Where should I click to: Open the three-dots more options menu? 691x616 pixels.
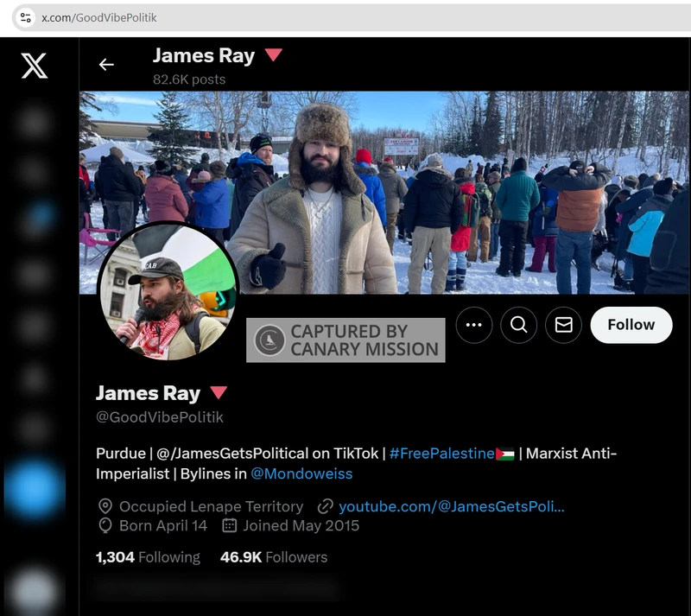click(x=473, y=325)
